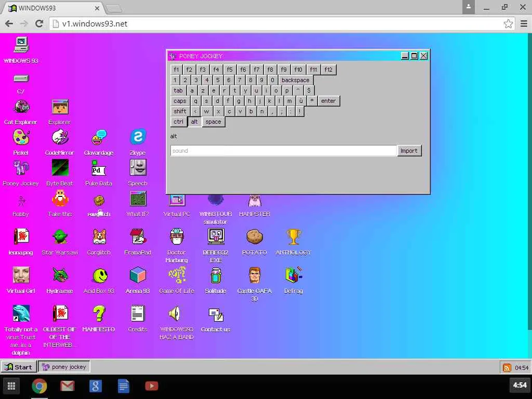
Task: Launch Corglitch corgi icon
Action: tap(99, 237)
